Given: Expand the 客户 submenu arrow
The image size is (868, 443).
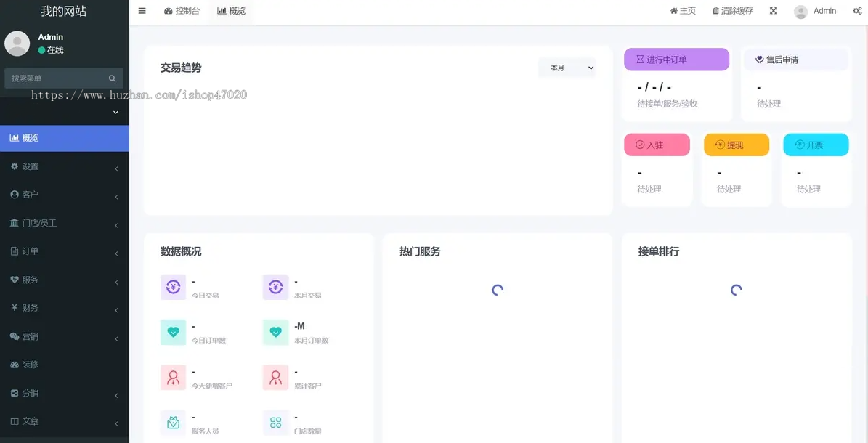Looking at the screenshot, I should [x=116, y=197].
